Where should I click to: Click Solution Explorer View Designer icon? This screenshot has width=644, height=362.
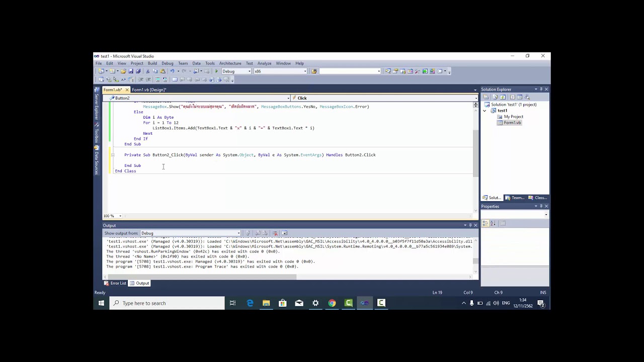pyautogui.click(x=520, y=97)
